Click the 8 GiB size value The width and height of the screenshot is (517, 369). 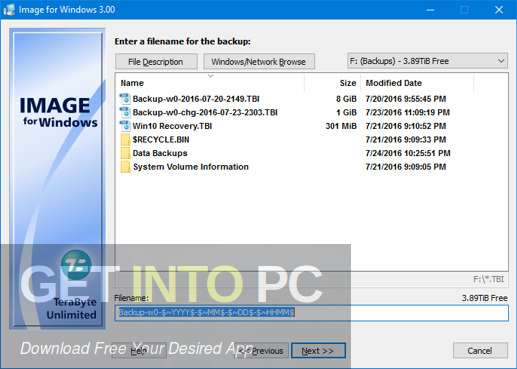click(x=346, y=99)
